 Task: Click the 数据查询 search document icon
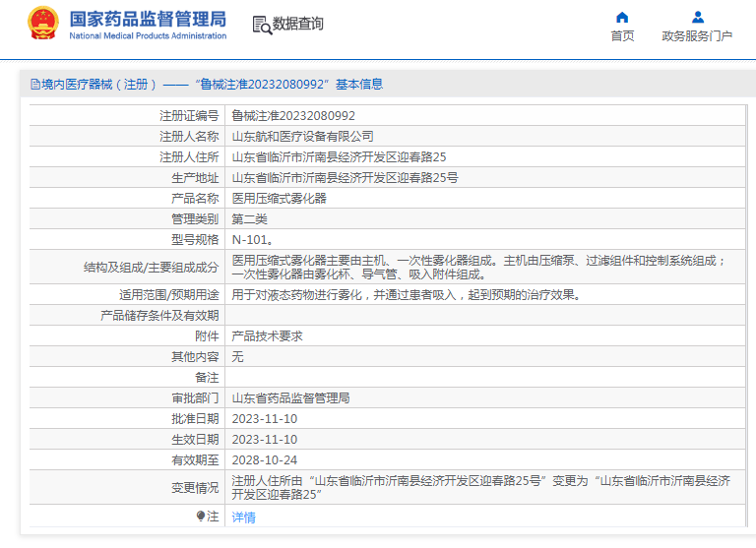pos(262,25)
